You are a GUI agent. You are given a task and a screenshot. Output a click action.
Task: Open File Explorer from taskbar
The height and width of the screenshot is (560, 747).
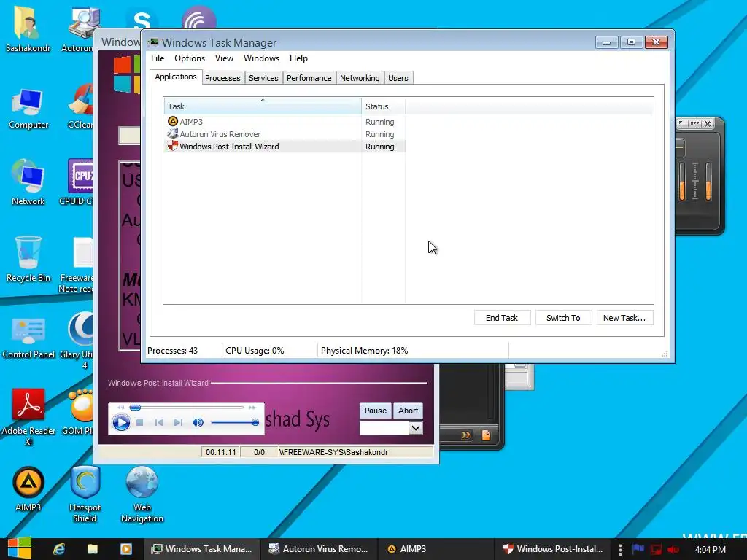pos(93,549)
